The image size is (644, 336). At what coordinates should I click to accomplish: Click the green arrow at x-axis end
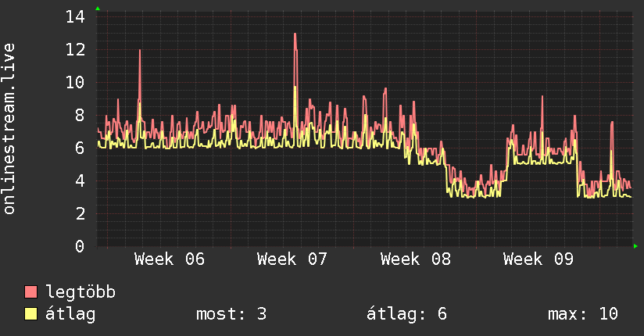(x=635, y=246)
